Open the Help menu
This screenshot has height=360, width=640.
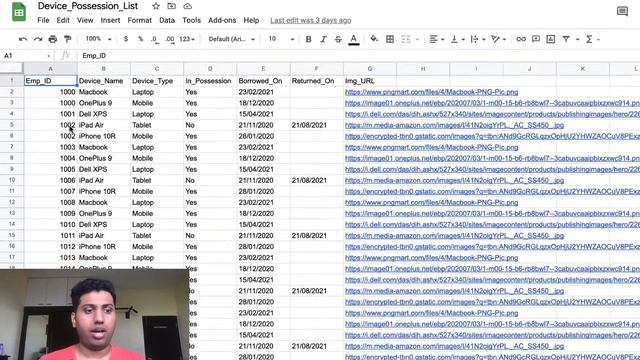[x=251, y=20]
